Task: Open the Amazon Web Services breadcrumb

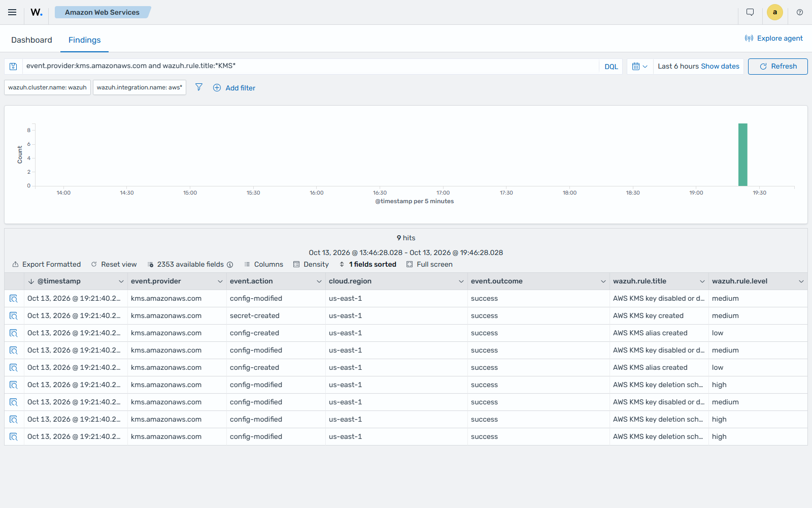Action: coord(102,12)
